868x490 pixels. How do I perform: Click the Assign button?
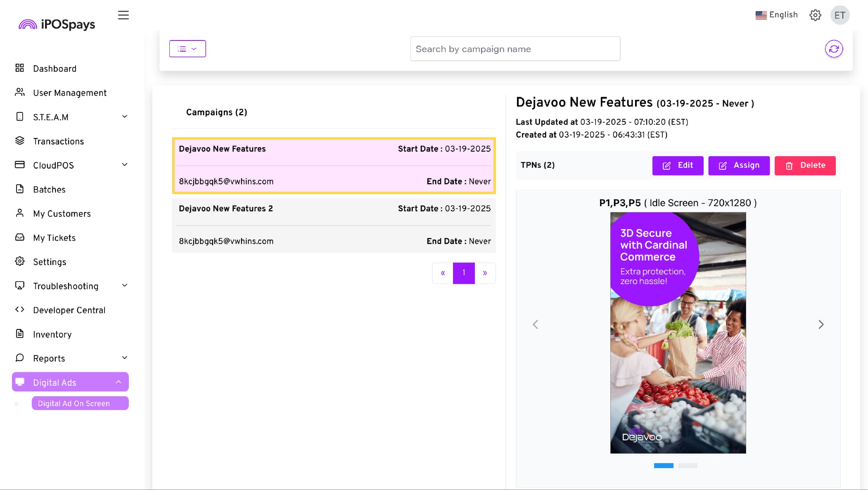(739, 165)
